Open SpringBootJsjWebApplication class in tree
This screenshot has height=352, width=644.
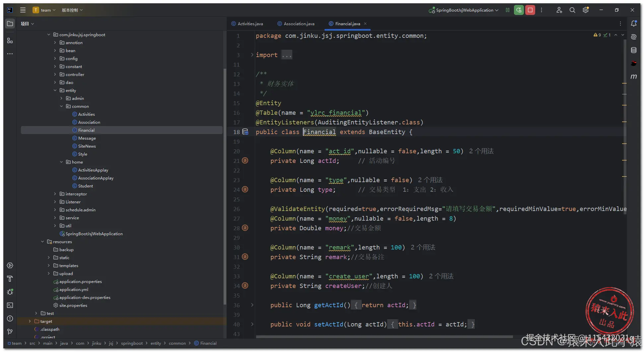click(x=94, y=234)
